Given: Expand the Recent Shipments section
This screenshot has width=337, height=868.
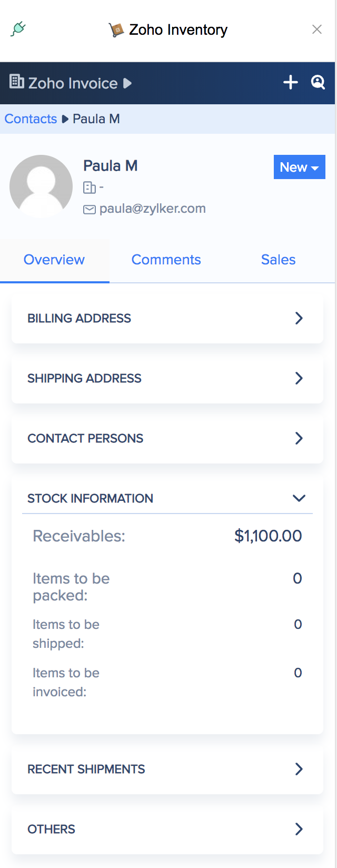Looking at the screenshot, I should [x=299, y=769].
